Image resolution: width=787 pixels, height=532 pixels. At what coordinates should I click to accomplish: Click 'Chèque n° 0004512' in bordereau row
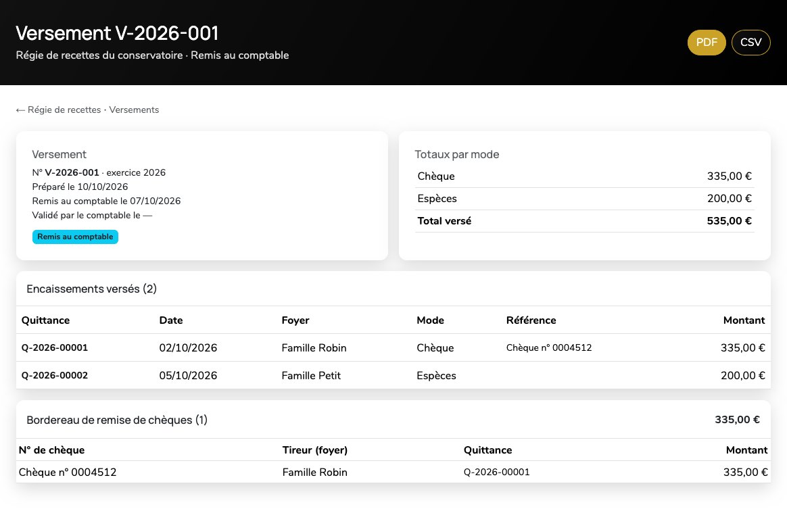68,473
